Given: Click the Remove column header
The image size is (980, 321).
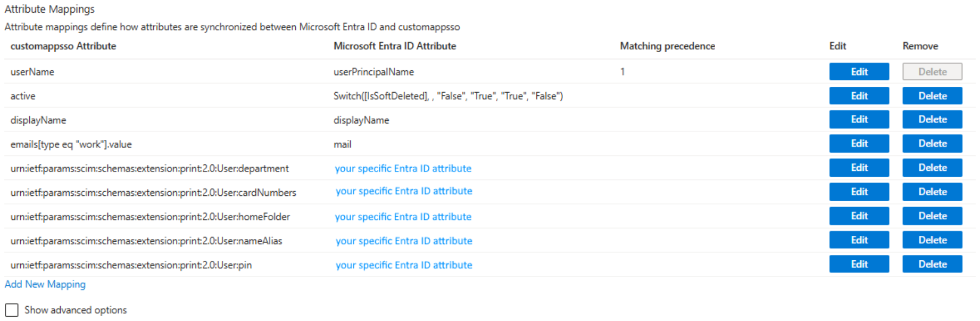Looking at the screenshot, I should (920, 46).
